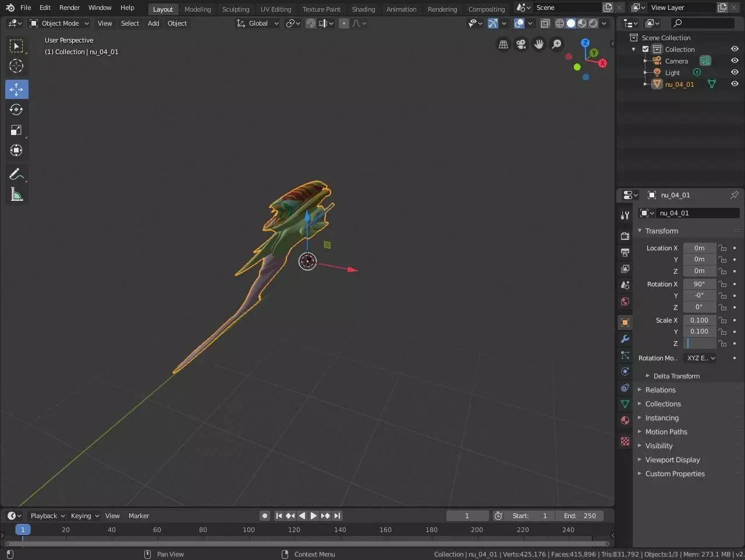Screen dimensions: 745x560
Task: Open Global transform orientation dropdown
Action: [257, 23]
